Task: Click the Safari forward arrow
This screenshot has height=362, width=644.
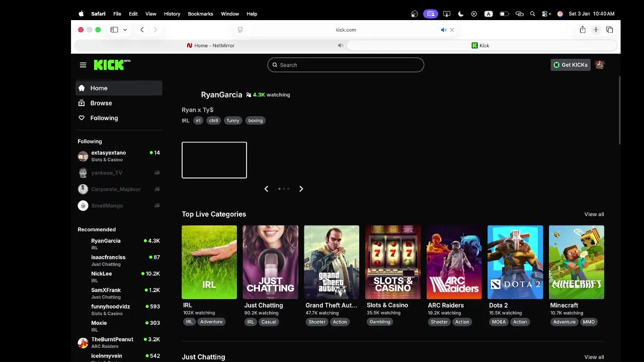Action: coord(155,30)
